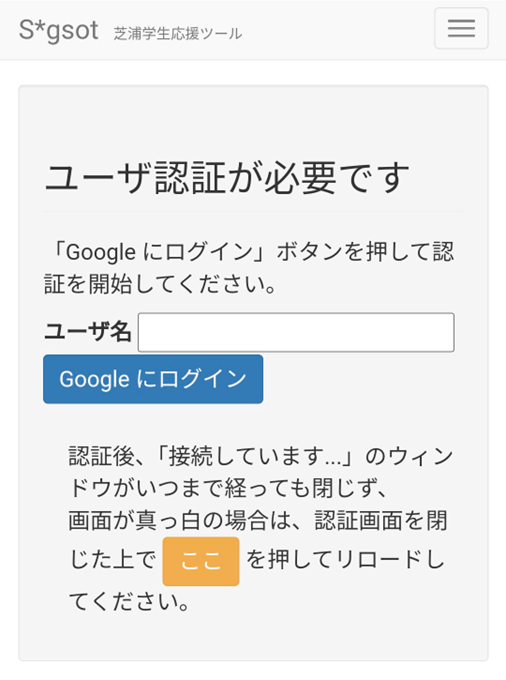Click the ユーザ名 field label
This screenshot has height=680, width=506.
(x=88, y=332)
